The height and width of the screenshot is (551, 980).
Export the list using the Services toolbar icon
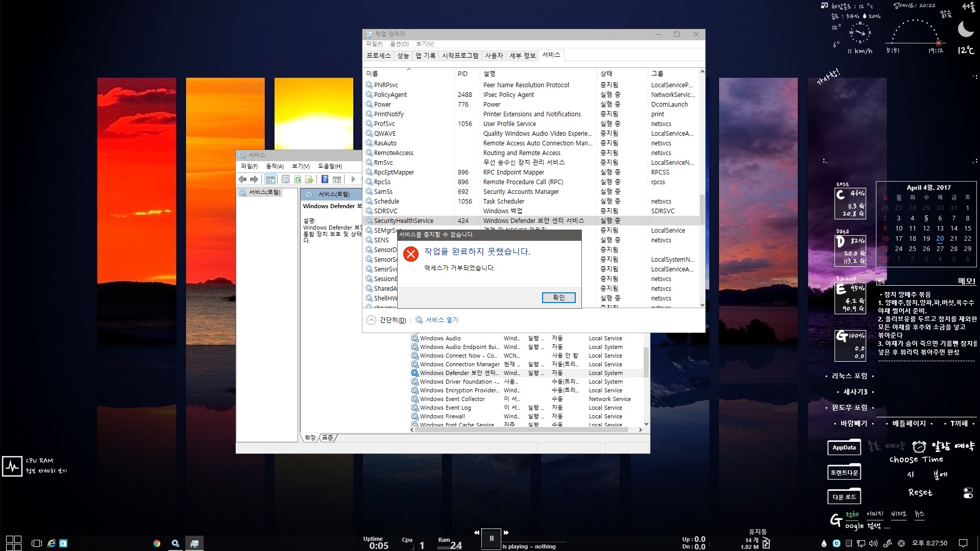(x=309, y=179)
